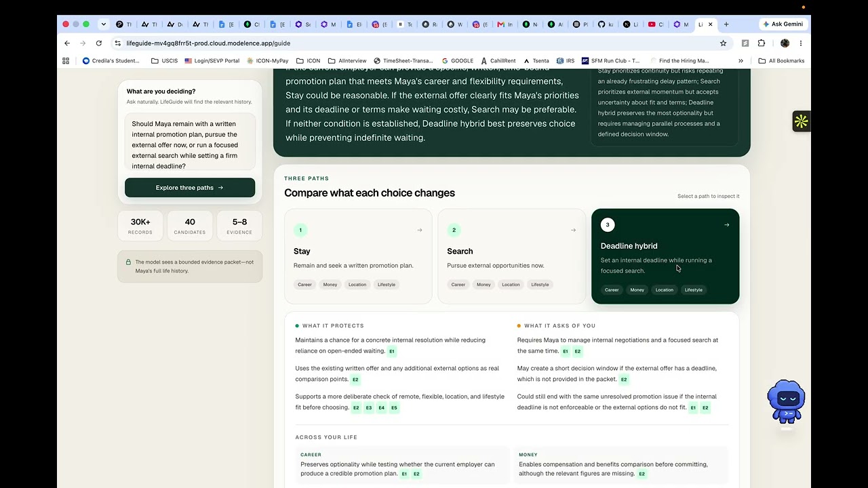
Task: Open the apps grid in bookmarks bar
Action: 66,60
